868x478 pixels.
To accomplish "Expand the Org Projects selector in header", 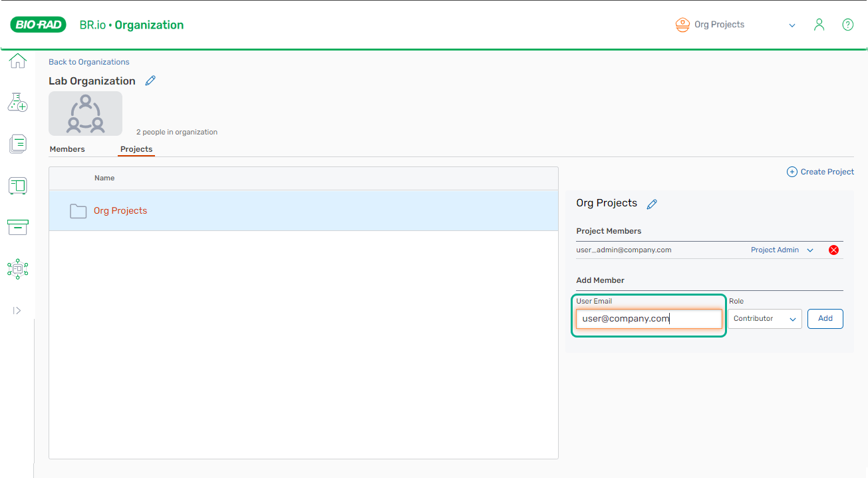I will (x=792, y=25).
